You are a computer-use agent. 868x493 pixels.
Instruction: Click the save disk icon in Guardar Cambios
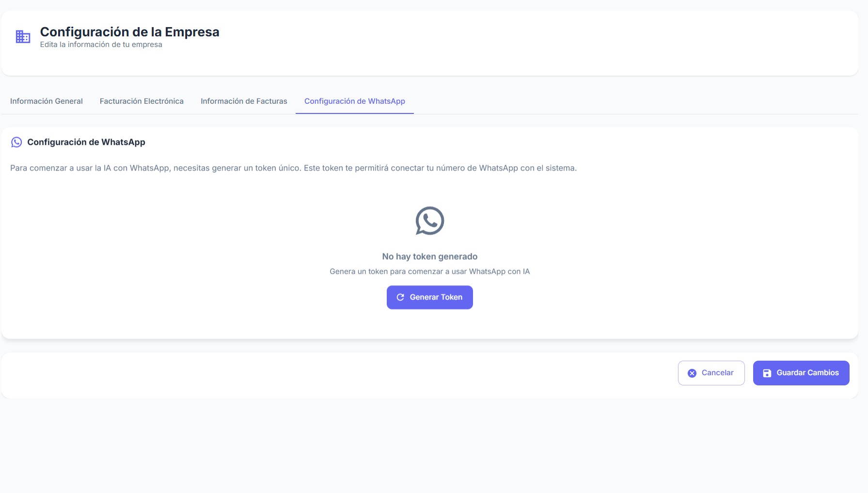coord(767,373)
